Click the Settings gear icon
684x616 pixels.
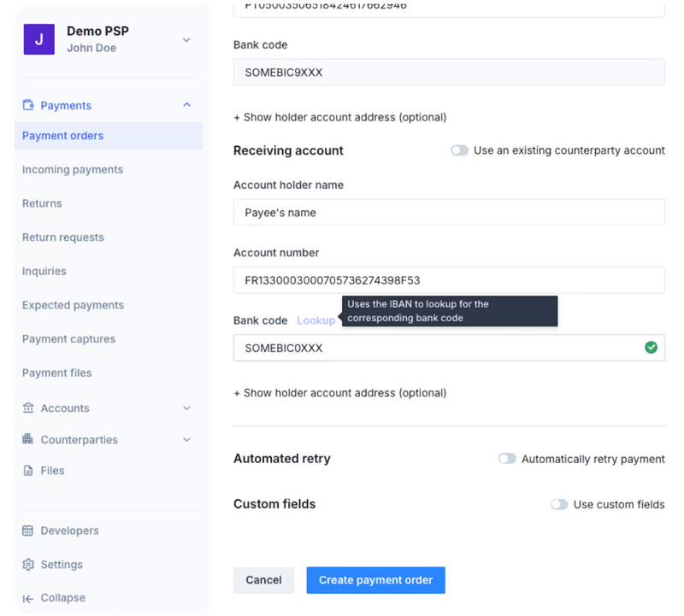tap(28, 565)
